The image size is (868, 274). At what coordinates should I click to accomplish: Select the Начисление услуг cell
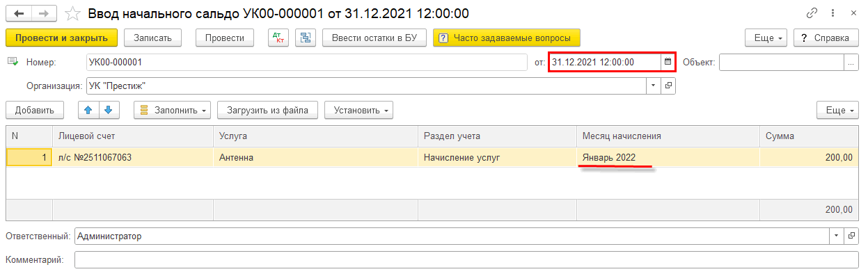point(497,157)
